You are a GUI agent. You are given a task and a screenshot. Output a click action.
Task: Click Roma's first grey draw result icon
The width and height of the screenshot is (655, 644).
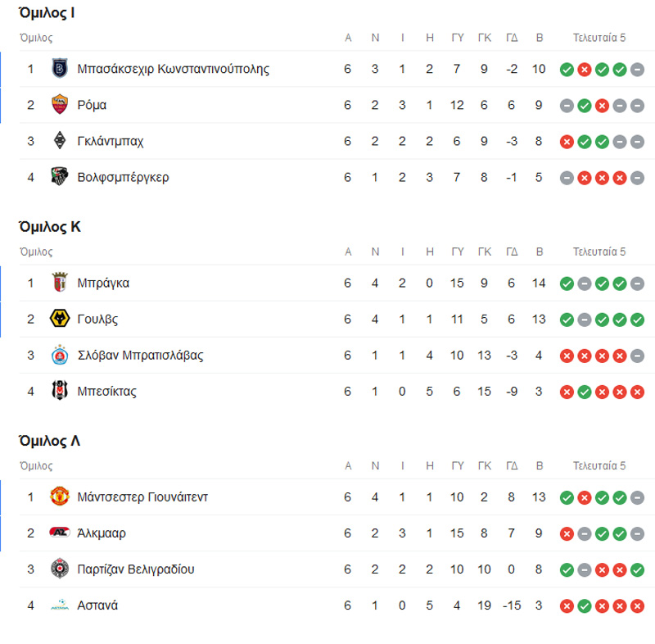pos(567,105)
